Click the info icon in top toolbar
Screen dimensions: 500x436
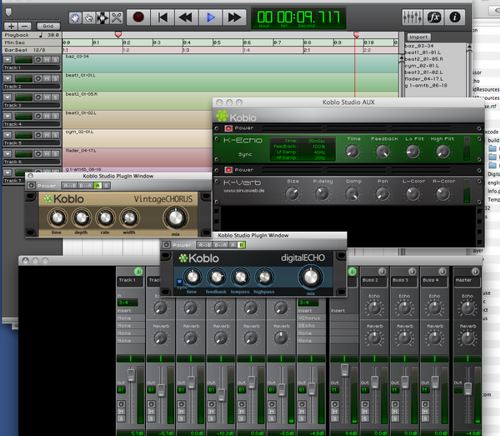pyautogui.click(x=455, y=17)
